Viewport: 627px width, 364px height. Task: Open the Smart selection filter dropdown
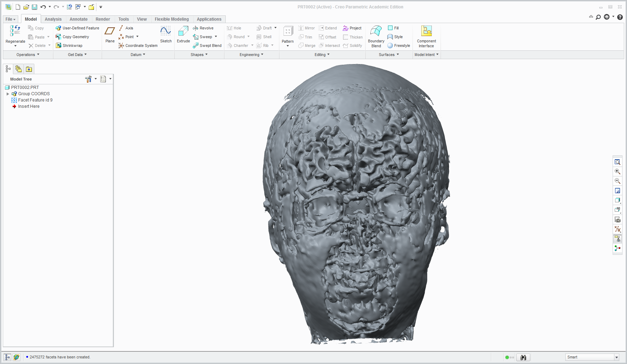[616, 357]
